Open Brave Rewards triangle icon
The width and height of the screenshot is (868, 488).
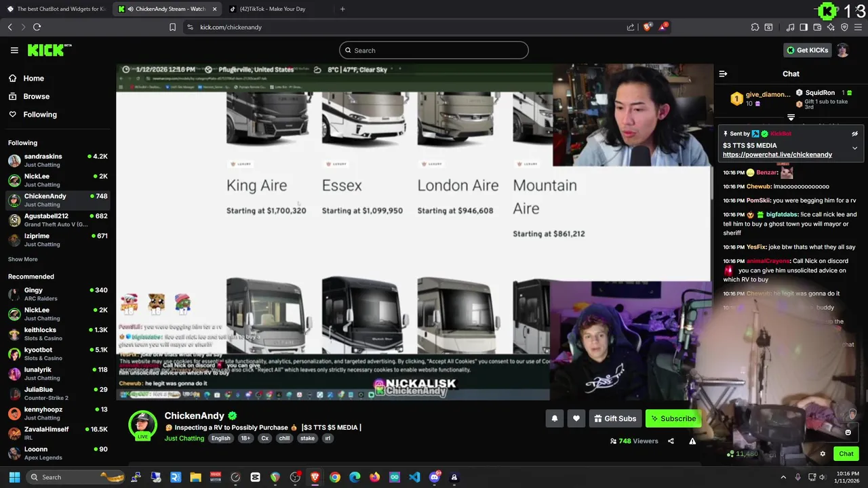[663, 27]
